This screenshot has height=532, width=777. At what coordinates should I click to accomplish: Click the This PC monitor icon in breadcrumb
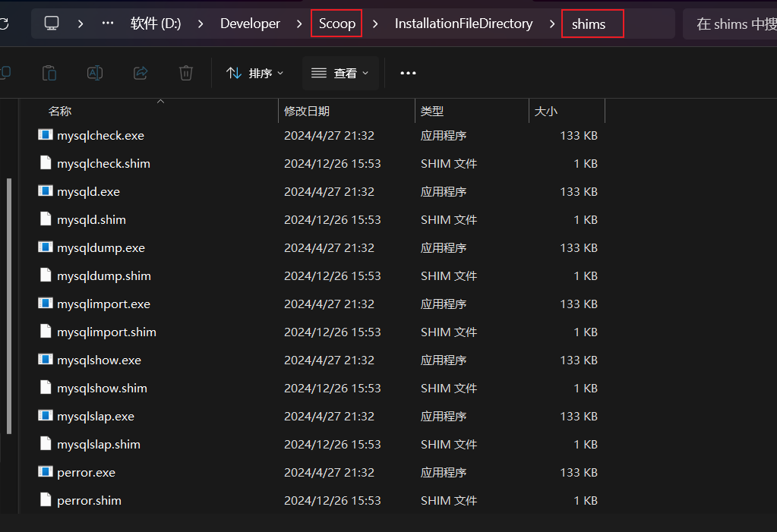point(52,24)
